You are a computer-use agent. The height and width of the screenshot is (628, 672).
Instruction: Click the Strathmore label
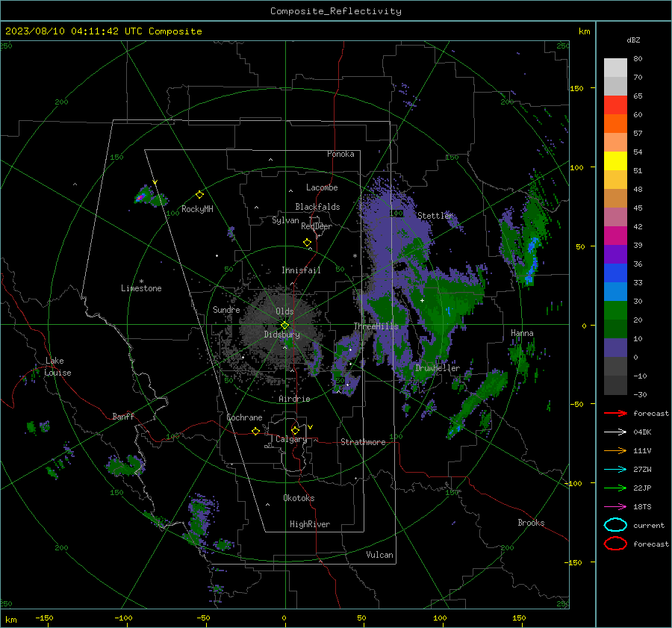click(363, 442)
